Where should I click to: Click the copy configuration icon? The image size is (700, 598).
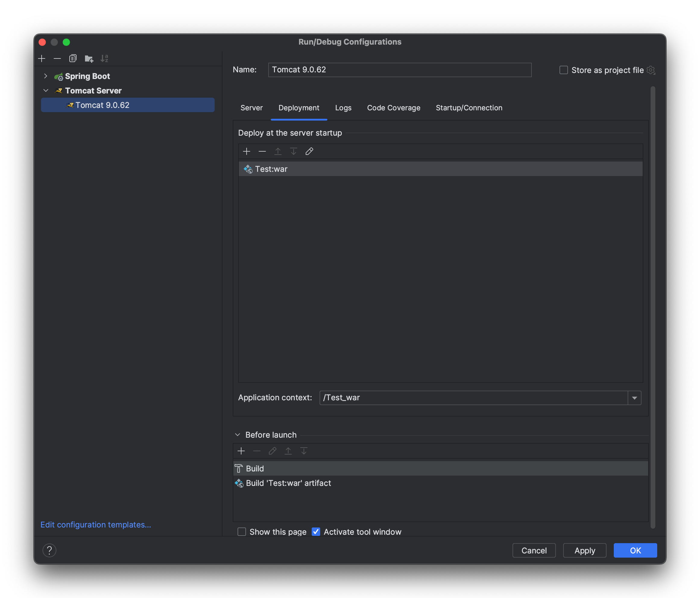[x=73, y=58]
